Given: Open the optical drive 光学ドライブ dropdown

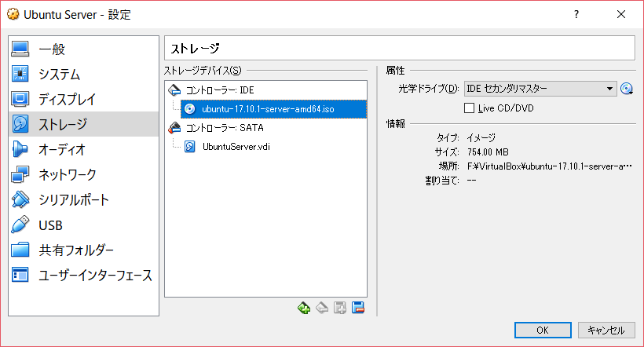Looking at the screenshot, I should coord(540,89).
